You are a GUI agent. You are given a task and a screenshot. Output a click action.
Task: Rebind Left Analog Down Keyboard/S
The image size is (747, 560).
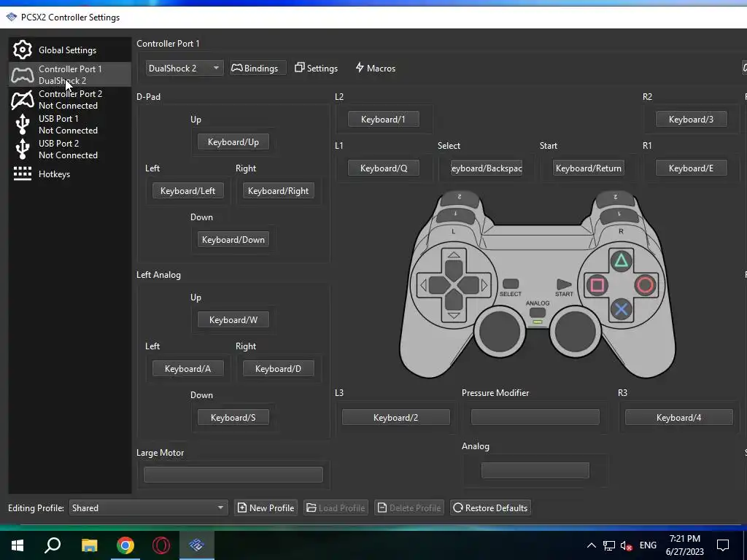[x=233, y=418]
